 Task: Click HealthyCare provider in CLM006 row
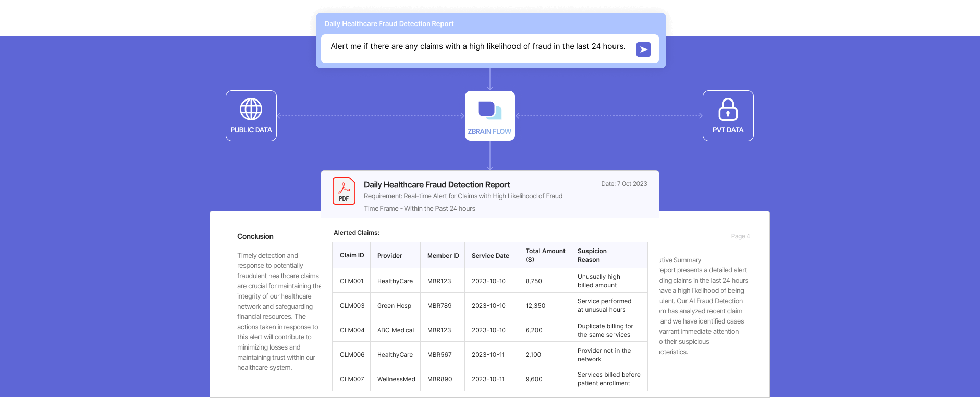395,355
